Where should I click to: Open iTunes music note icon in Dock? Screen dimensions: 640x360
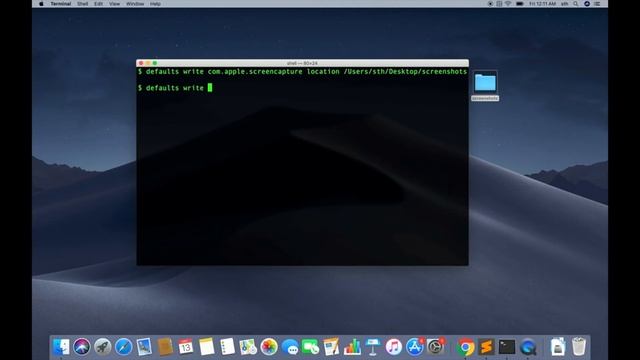coord(394,347)
